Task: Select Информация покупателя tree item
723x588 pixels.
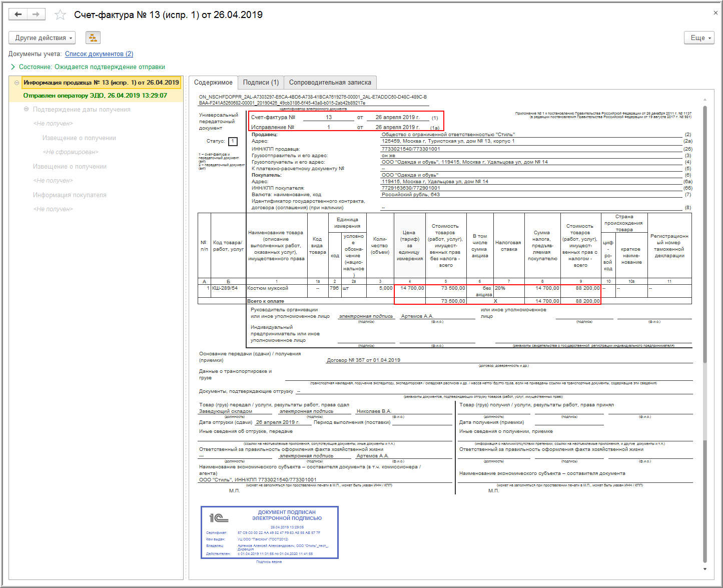Action: [x=70, y=195]
